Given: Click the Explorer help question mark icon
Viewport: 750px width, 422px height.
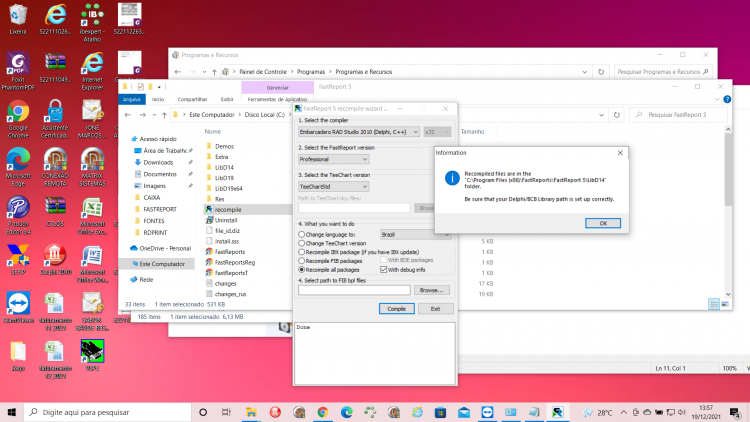Looking at the screenshot, I should pos(727,99).
